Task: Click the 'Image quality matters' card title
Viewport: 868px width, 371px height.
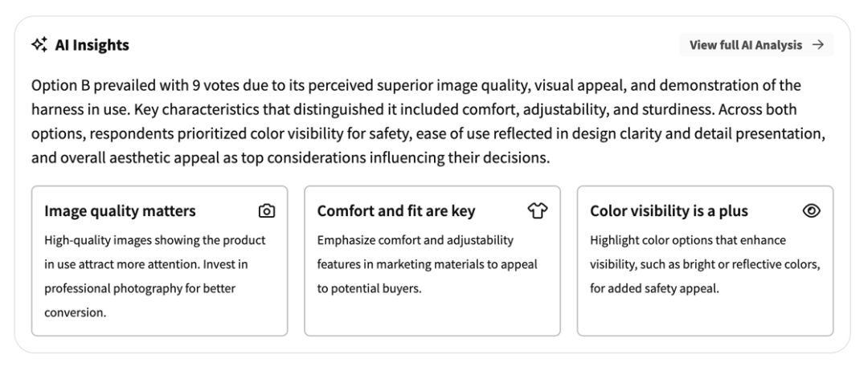Action: 120,212
